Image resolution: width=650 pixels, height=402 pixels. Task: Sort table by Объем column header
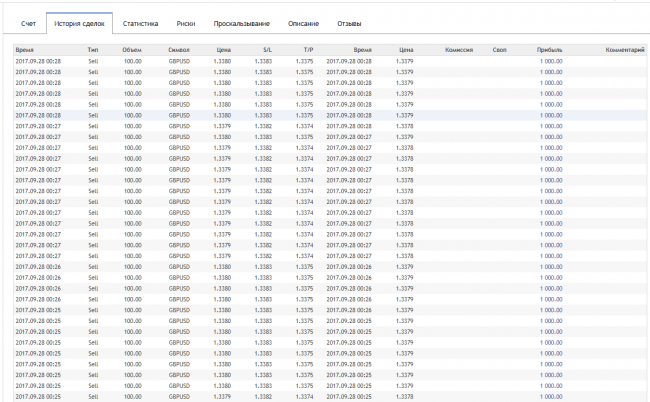pyautogui.click(x=132, y=48)
